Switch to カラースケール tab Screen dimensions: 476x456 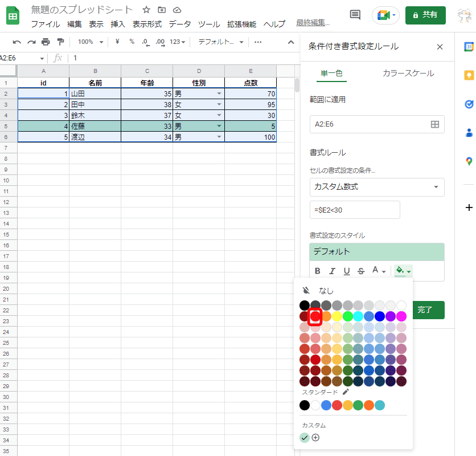[408, 73]
